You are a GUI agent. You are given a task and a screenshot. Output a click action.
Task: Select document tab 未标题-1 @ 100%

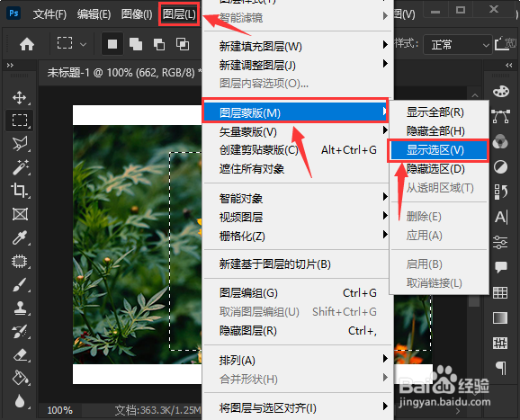[x=123, y=73]
